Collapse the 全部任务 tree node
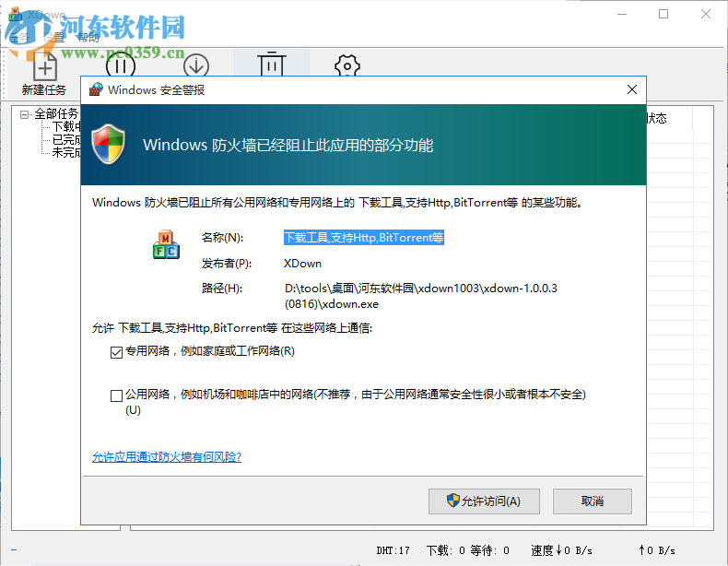Image resolution: width=728 pixels, height=566 pixels. pyautogui.click(x=24, y=113)
